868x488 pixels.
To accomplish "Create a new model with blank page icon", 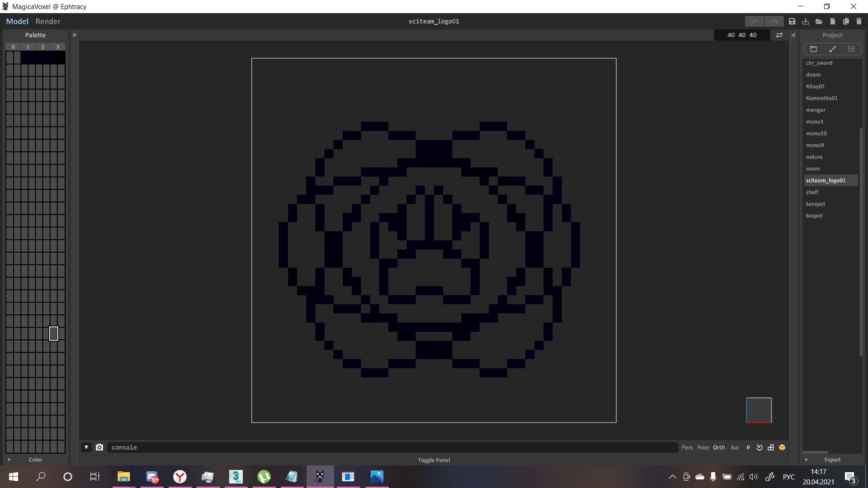I will click(832, 21).
